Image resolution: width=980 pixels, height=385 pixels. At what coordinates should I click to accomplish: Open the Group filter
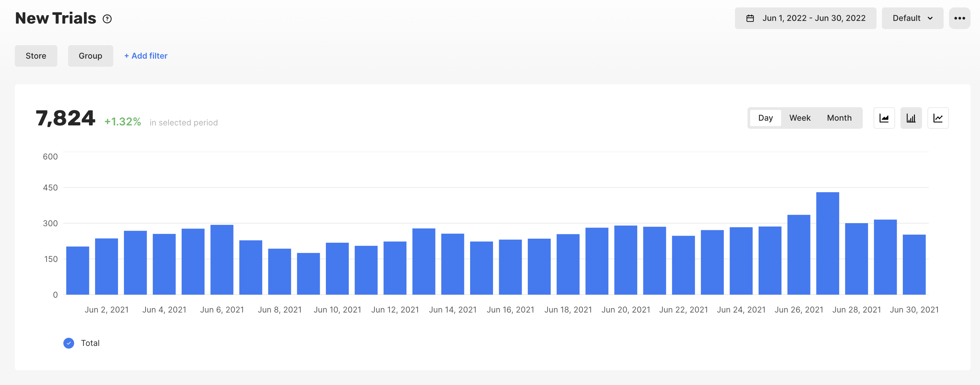[x=90, y=56]
